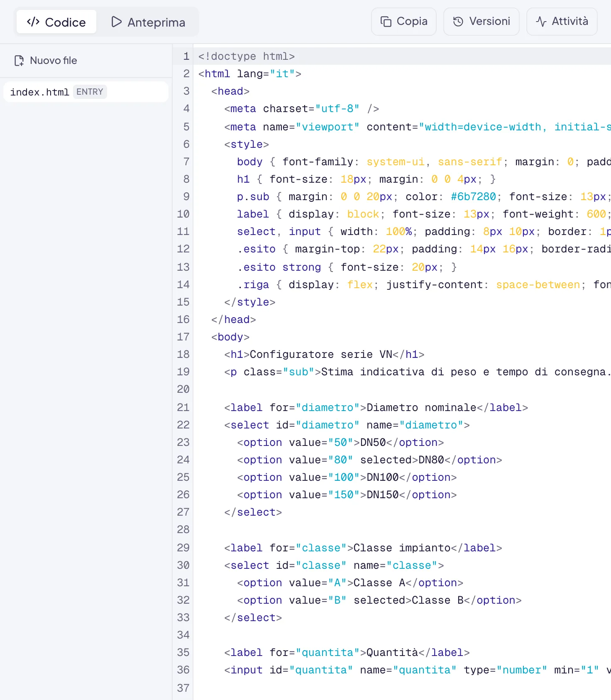Click the code brackets icon on Codice

(33, 22)
